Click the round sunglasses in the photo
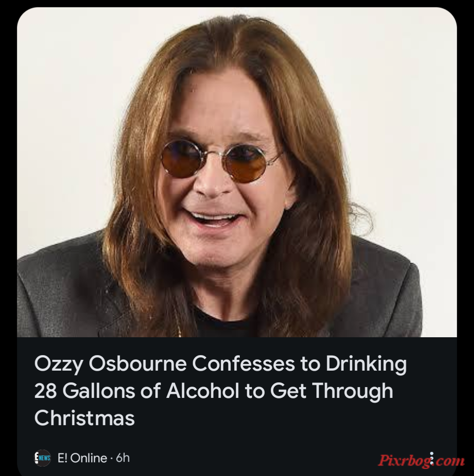 point(221,161)
